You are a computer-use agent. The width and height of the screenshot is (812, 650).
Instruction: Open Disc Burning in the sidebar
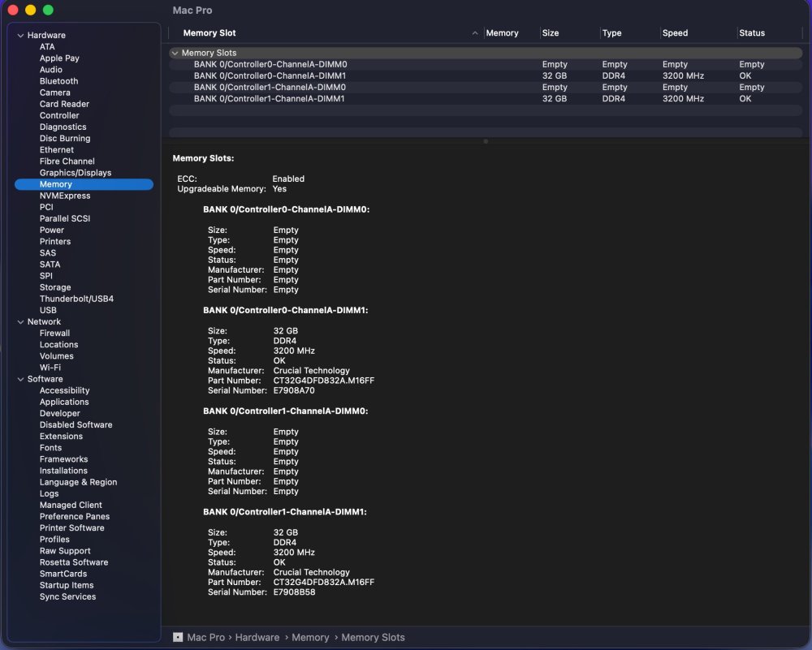tap(65, 138)
